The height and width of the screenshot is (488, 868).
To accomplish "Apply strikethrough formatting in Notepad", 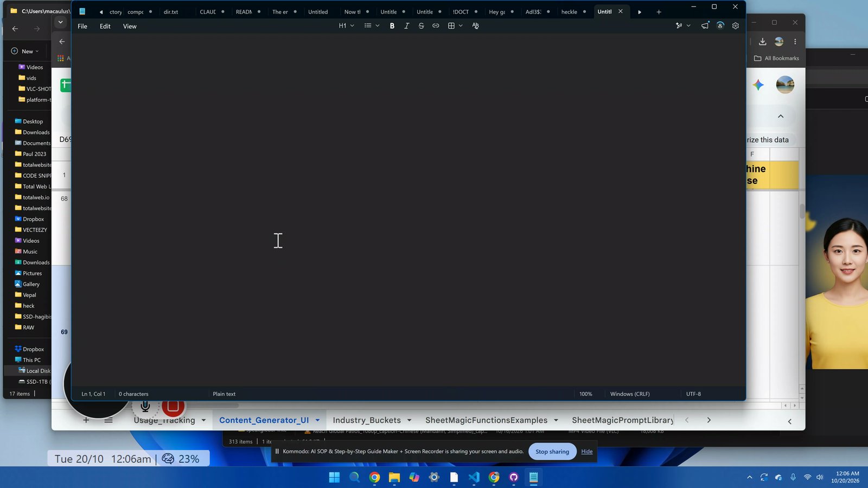I will coord(422,26).
